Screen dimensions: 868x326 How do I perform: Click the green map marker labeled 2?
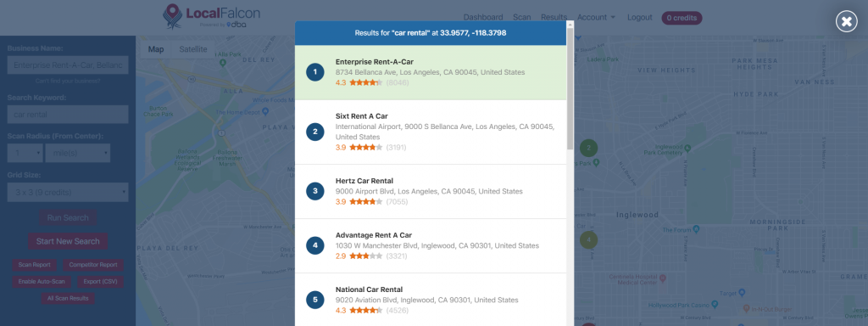point(588,148)
